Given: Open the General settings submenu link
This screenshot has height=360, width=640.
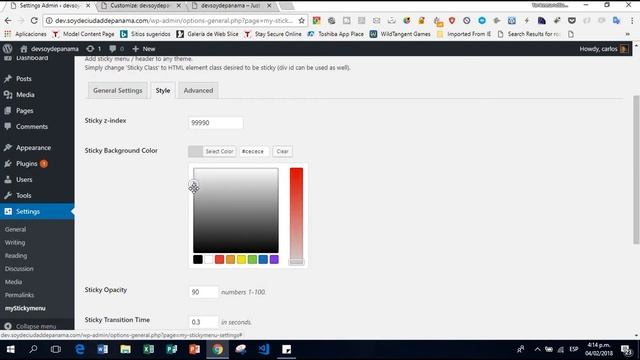Looking at the screenshot, I should point(16,229).
